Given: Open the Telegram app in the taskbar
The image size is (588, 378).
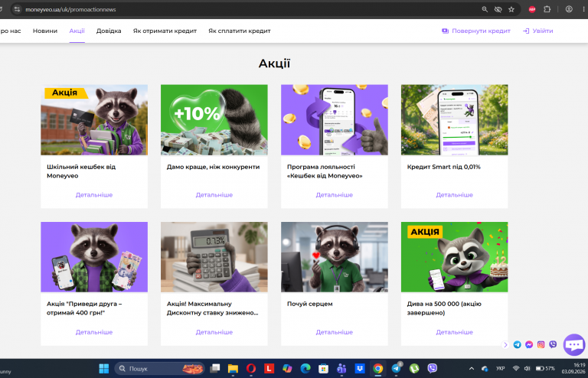Looking at the screenshot, I should (396, 368).
